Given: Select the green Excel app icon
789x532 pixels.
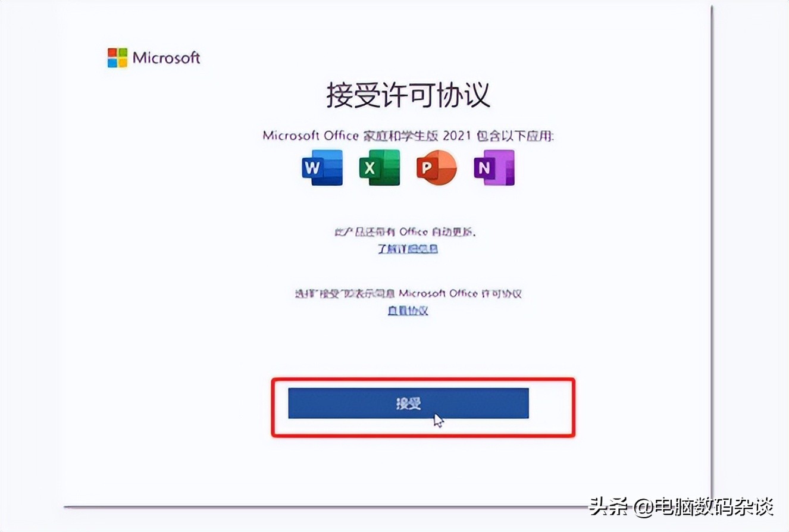Looking at the screenshot, I should [380, 168].
